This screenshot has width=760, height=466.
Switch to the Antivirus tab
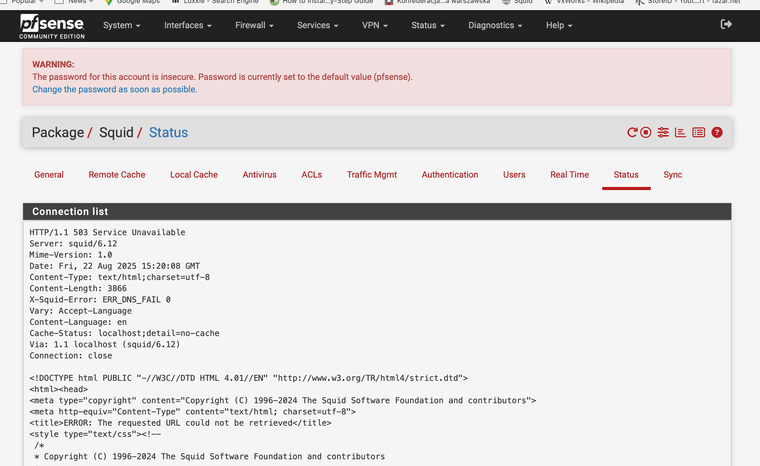point(259,175)
